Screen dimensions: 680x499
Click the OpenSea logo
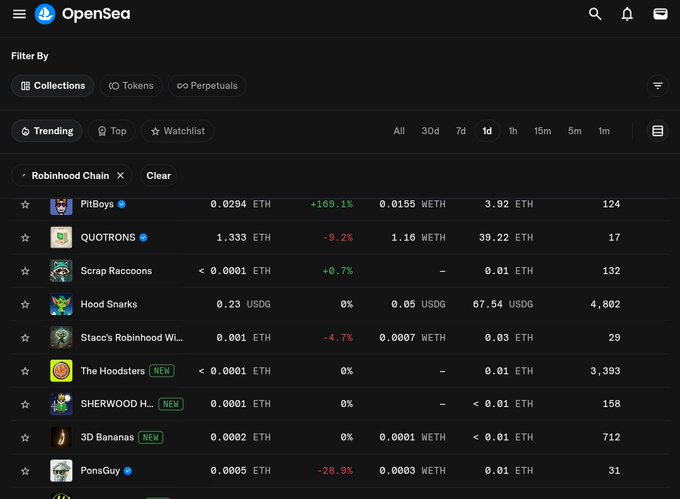tap(82, 14)
